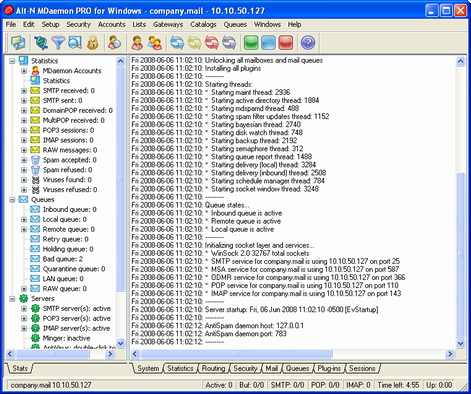Select POP3 server(s): active item
The image size is (471, 394).
(x=77, y=318)
